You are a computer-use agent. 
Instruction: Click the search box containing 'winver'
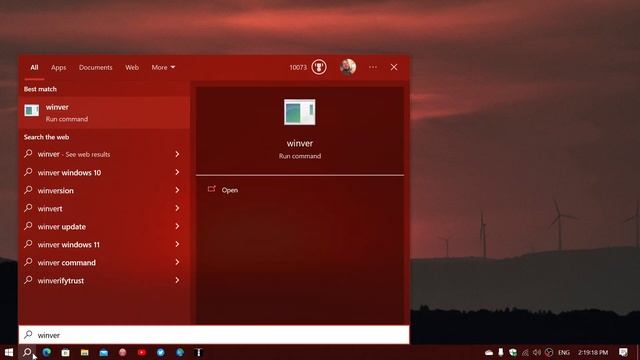214,335
